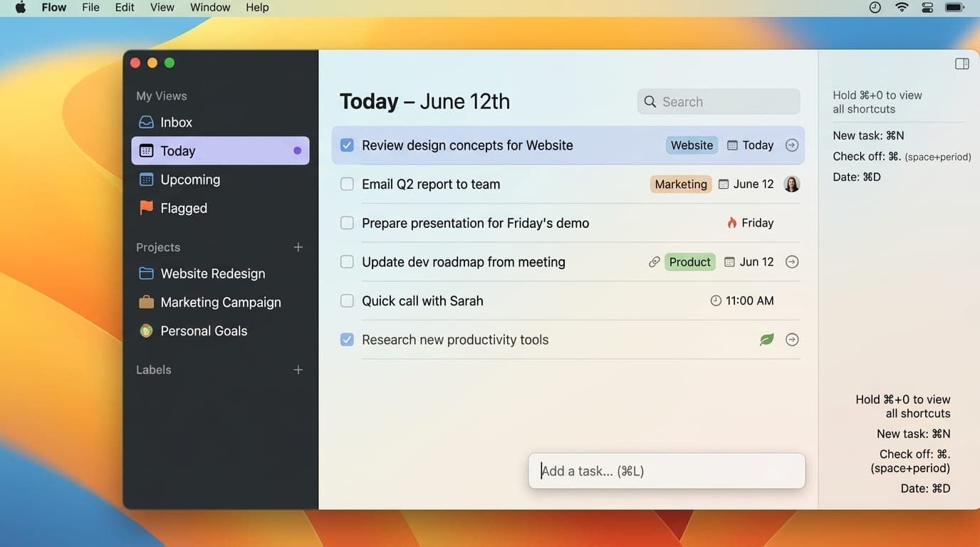The width and height of the screenshot is (980, 547).
Task: Click the plus icon next to Labels
Action: pyautogui.click(x=298, y=370)
